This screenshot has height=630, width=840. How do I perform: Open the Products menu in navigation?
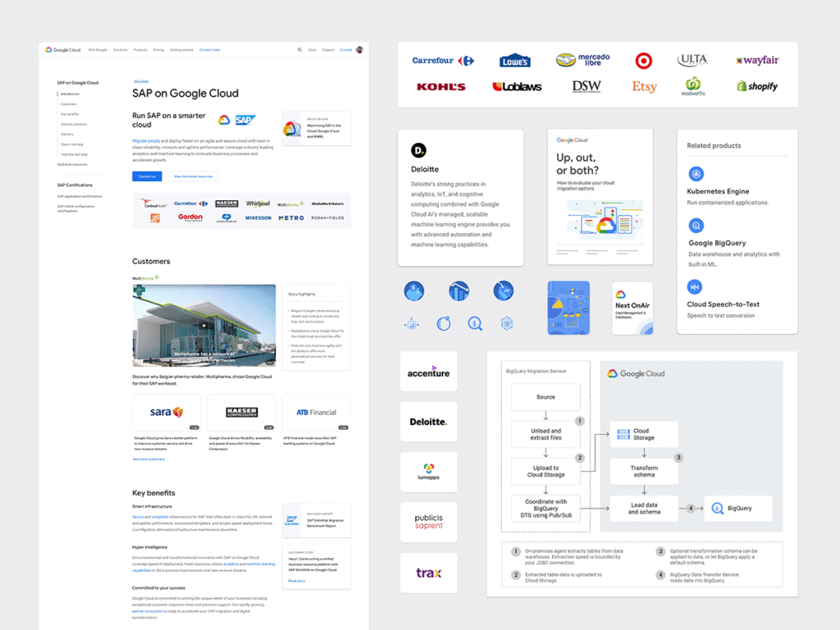click(140, 50)
